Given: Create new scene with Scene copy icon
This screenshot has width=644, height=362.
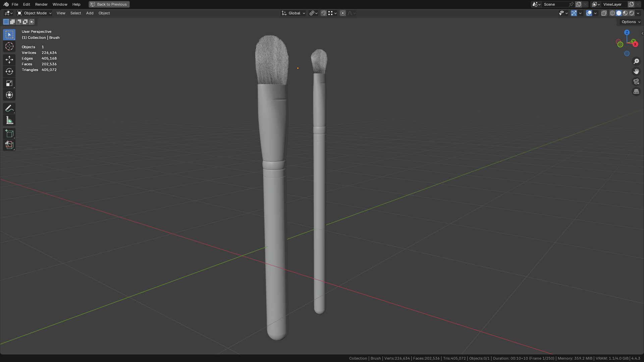Looking at the screenshot, I should coord(579,4).
